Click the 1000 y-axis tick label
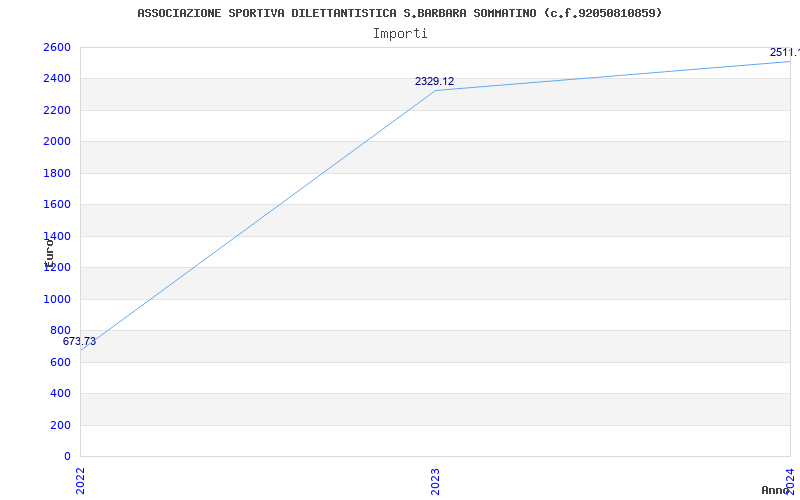Screen dimensions: 800x500 57,299
